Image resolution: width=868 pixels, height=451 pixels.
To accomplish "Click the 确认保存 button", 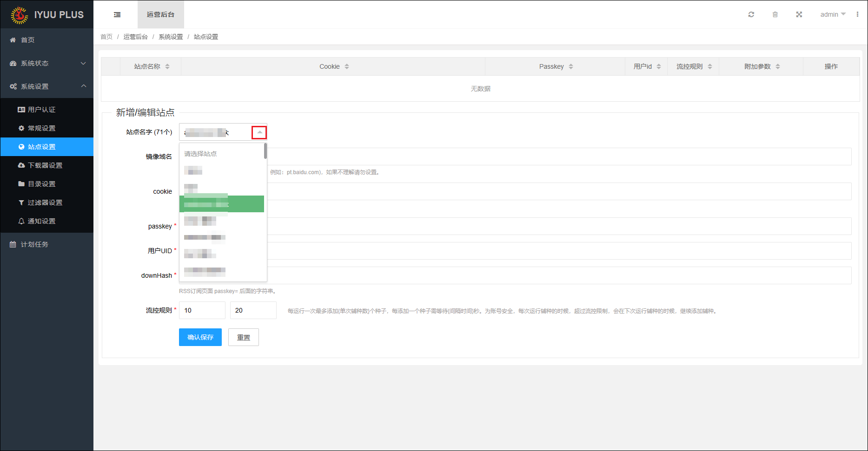I will (x=200, y=337).
